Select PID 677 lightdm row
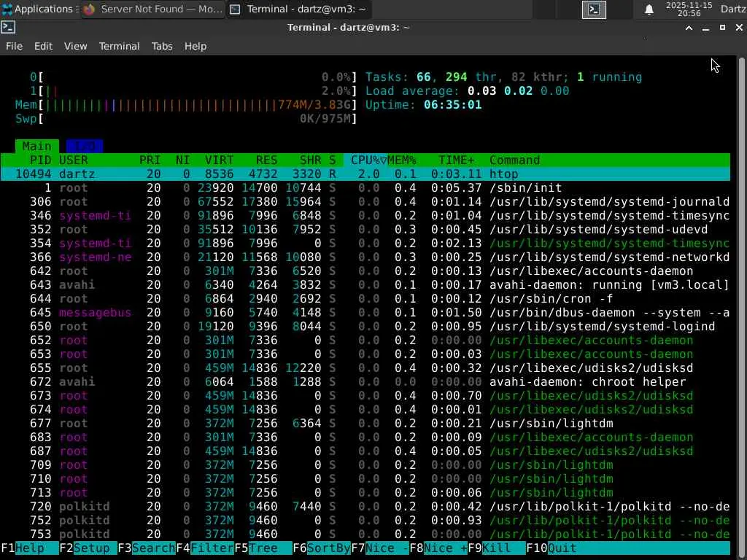The height and width of the screenshot is (560, 747). (365, 424)
